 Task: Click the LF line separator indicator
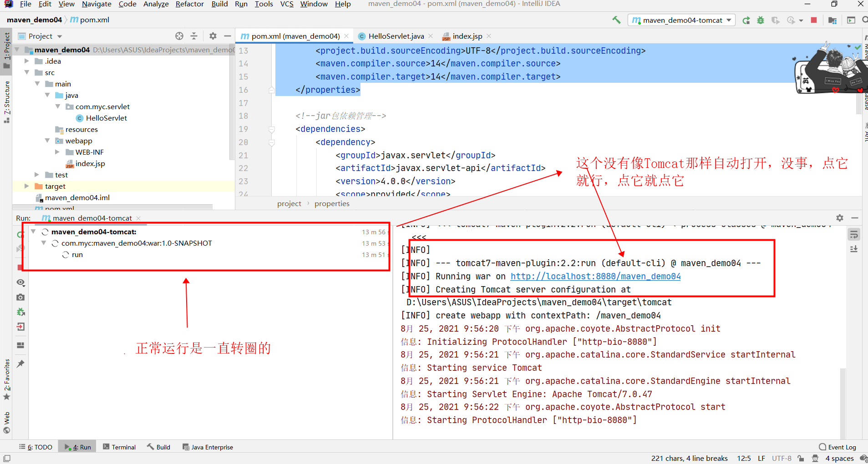pyautogui.click(x=761, y=459)
